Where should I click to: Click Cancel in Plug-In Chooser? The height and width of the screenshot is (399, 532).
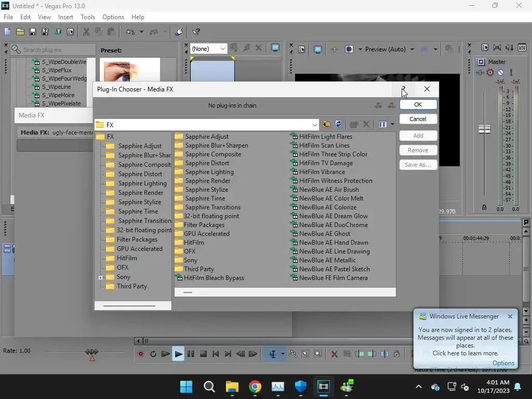[418, 119]
